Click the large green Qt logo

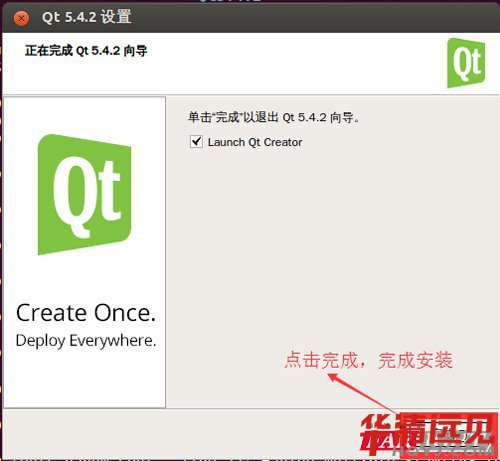pos(84,194)
